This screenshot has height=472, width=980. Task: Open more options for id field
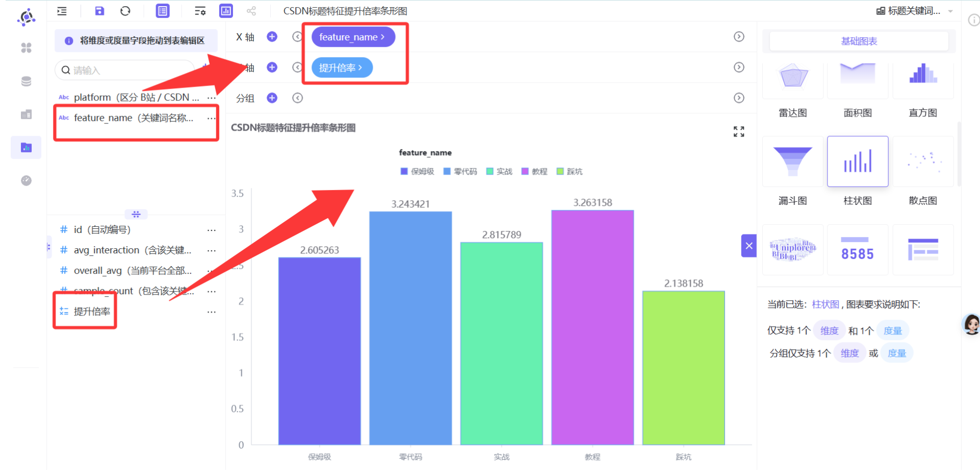tap(211, 230)
